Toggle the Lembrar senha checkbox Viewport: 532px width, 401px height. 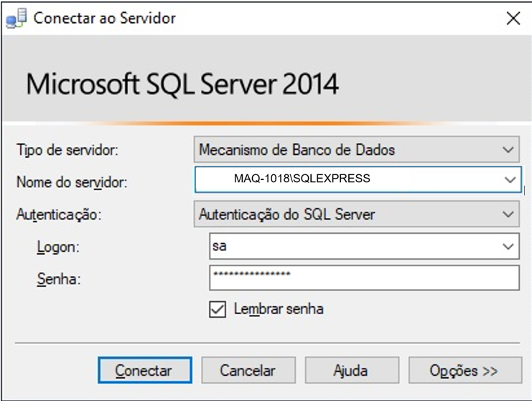pyautogui.click(x=217, y=309)
